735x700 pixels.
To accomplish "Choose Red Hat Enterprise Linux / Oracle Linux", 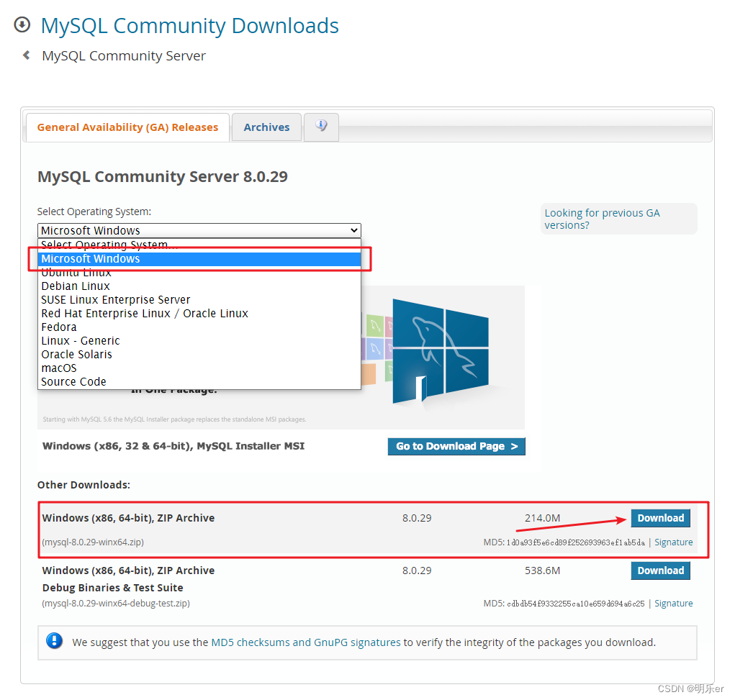I will click(199, 313).
